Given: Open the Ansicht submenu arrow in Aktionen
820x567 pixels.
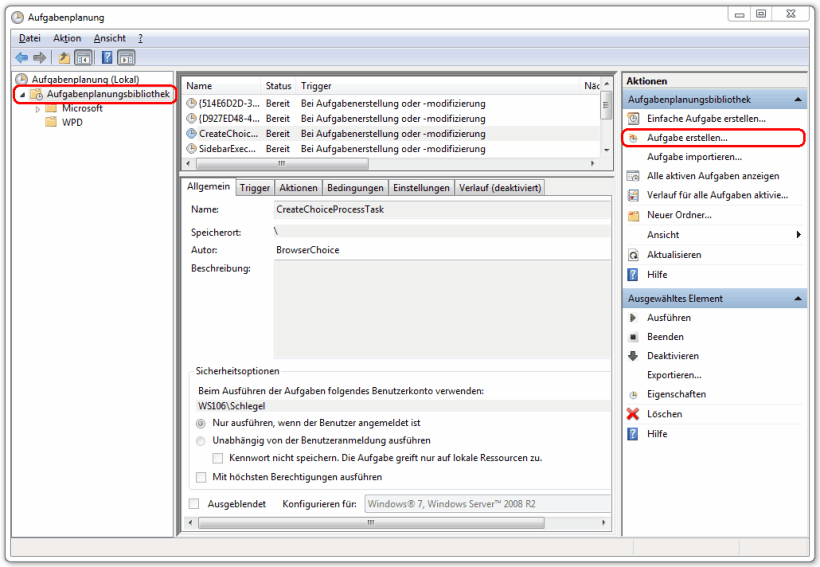Looking at the screenshot, I should click(799, 235).
